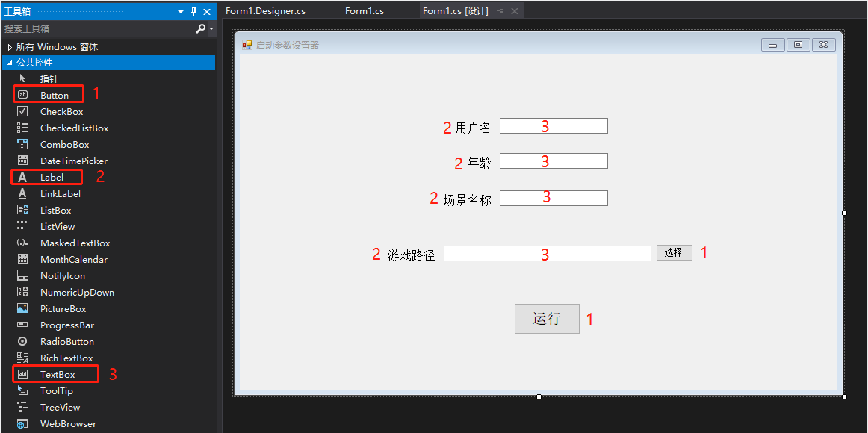
Task: Select the RichTextBox control icon
Action: click(x=22, y=358)
